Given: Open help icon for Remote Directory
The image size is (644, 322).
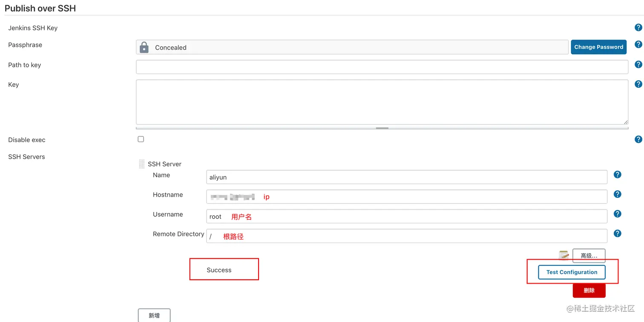Looking at the screenshot, I should point(617,233).
